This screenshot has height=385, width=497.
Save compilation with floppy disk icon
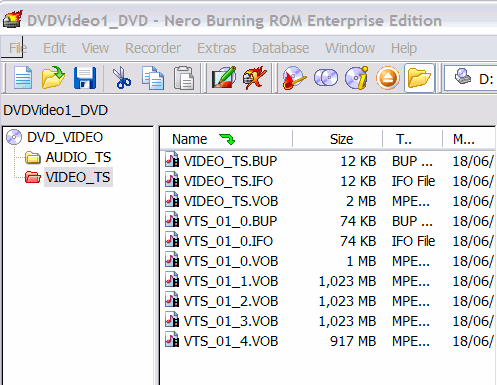(85, 78)
